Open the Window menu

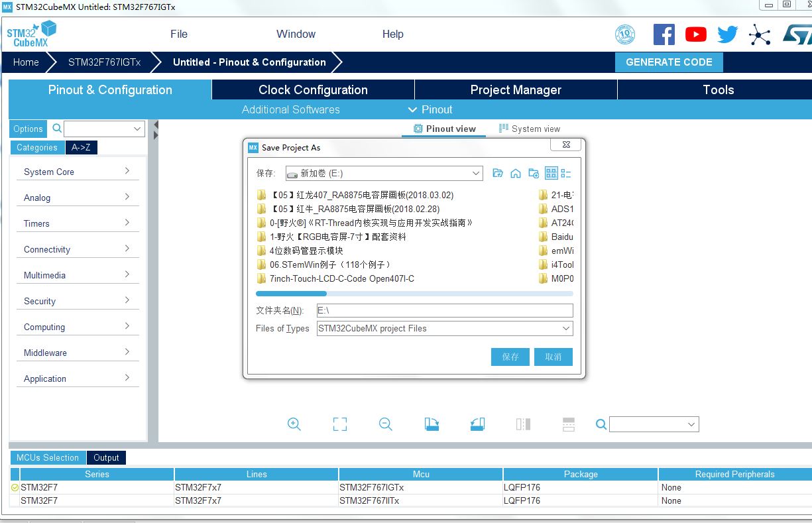point(296,34)
